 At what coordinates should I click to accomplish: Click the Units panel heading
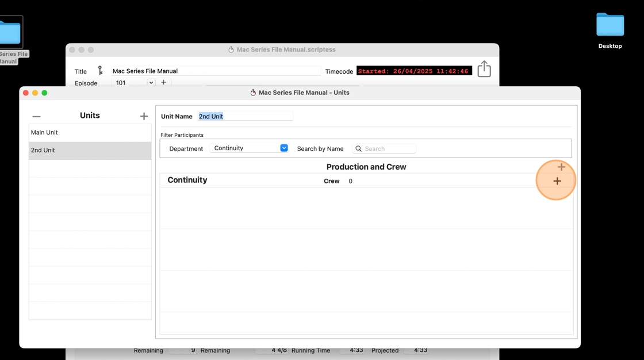90,116
